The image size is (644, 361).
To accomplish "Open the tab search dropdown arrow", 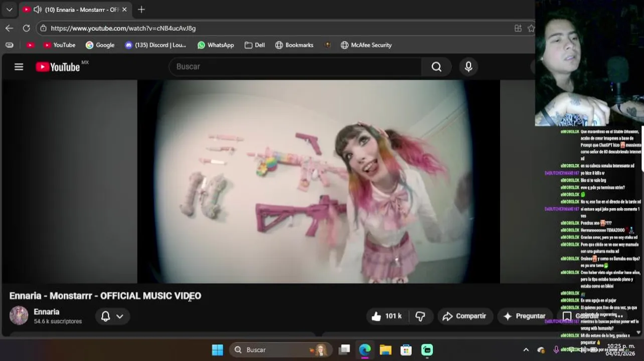I will (x=9, y=10).
